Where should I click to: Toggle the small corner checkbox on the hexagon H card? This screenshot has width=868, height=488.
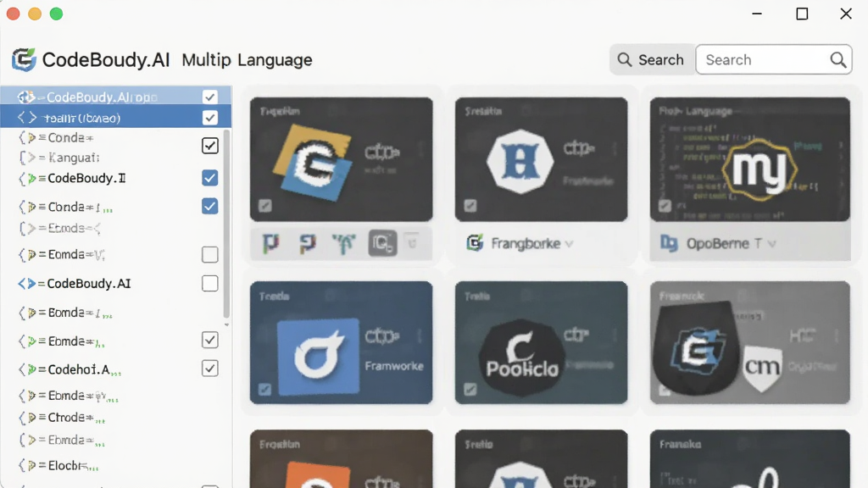[x=470, y=206]
